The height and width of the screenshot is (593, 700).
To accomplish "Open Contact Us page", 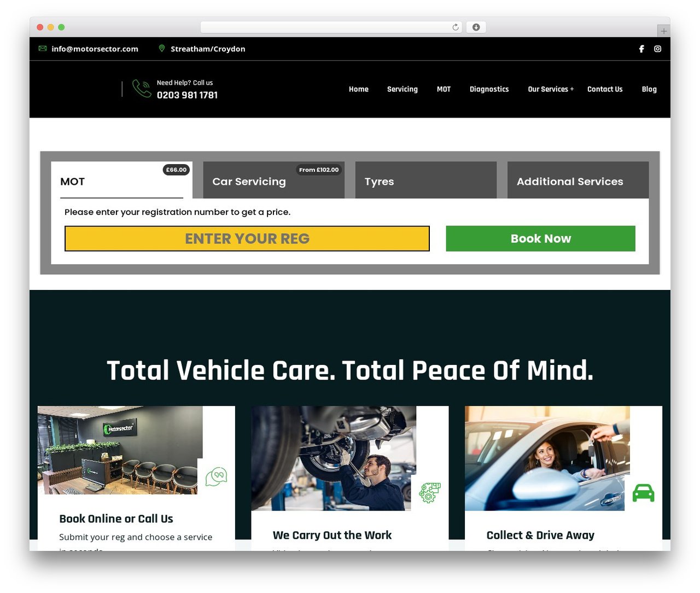I will click(x=605, y=89).
